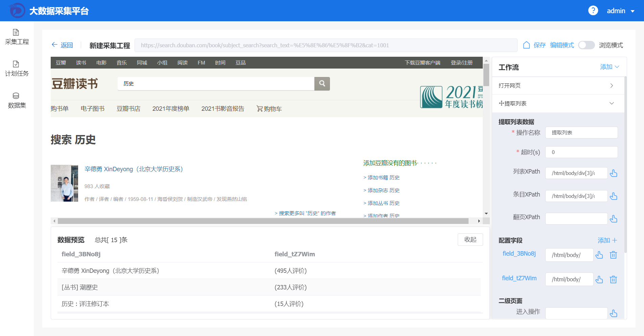Click the platform logo icon
644x336 pixels.
[17, 10]
